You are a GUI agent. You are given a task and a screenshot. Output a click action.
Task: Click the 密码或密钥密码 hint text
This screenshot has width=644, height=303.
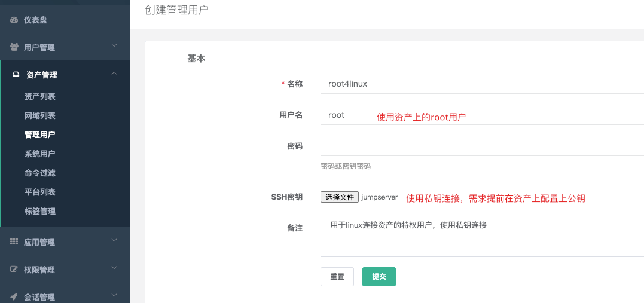[346, 166]
